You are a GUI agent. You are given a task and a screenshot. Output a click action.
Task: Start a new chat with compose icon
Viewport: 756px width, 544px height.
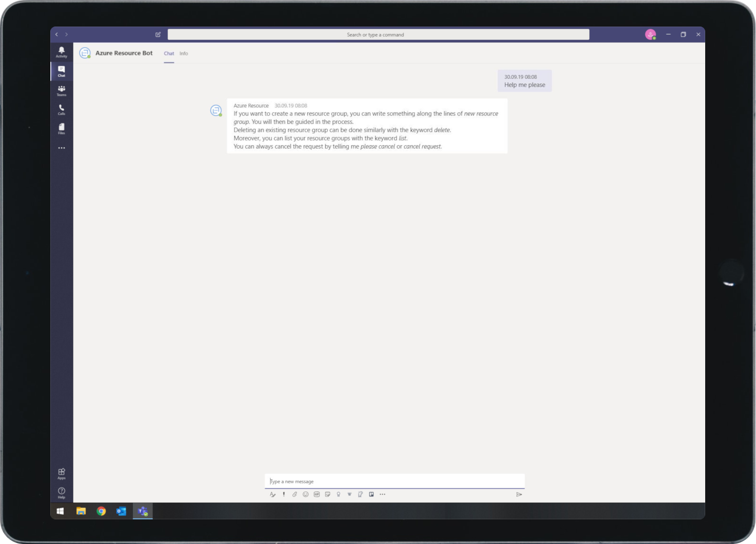(x=158, y=34)
